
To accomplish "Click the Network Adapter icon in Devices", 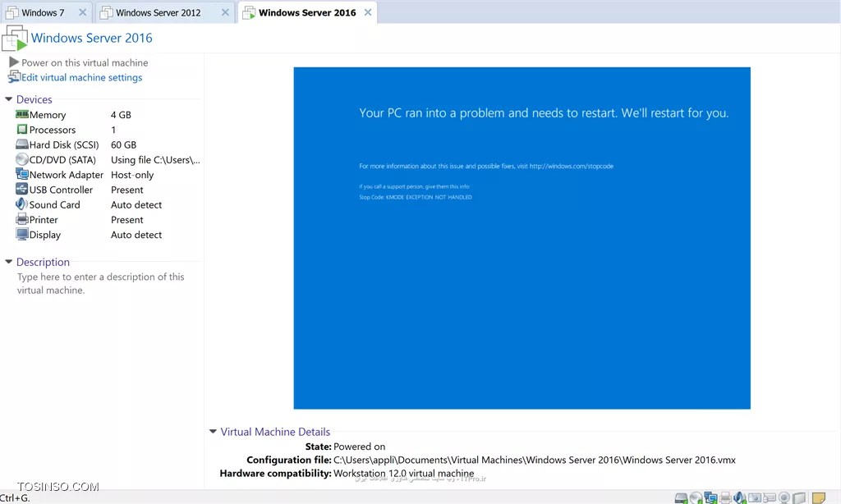I will 22,174.
